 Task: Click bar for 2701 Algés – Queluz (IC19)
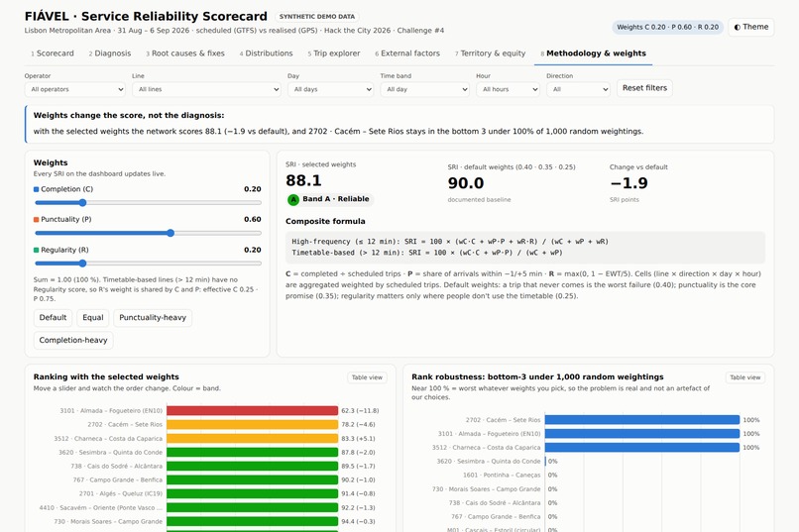[252, 493]
